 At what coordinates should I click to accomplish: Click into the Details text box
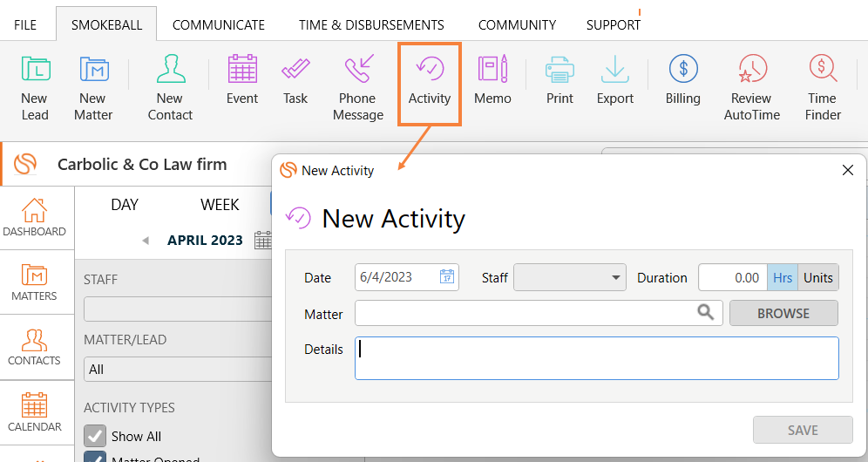click(x=597, y=358)
